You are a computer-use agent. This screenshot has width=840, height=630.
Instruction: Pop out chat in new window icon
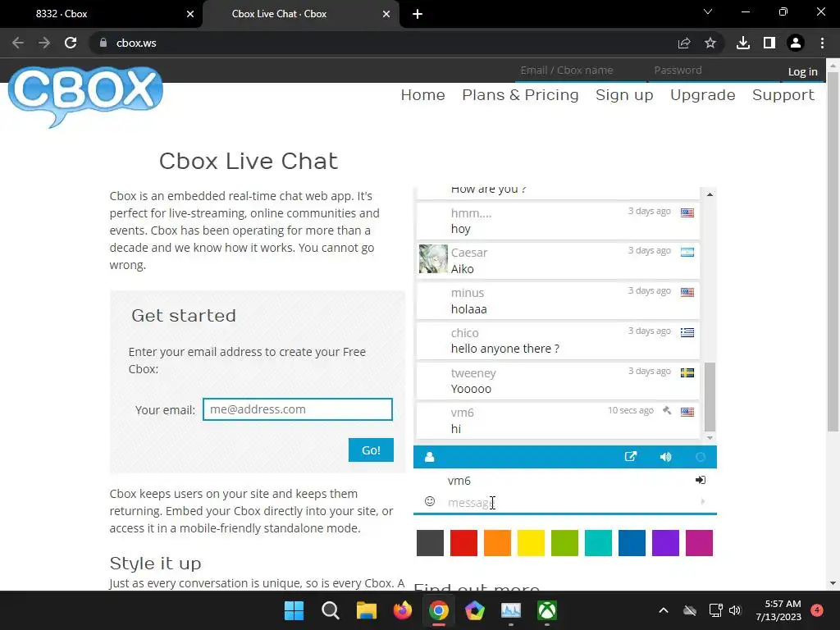pyautogui.click(x=631, y=456)
